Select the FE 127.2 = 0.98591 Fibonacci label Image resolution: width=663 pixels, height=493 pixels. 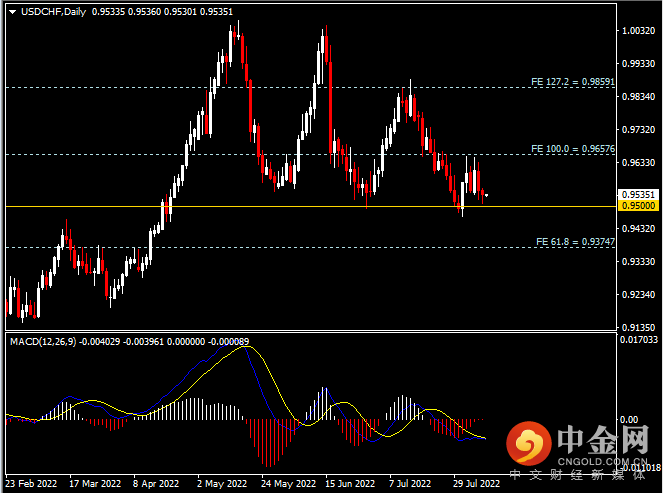573,82
